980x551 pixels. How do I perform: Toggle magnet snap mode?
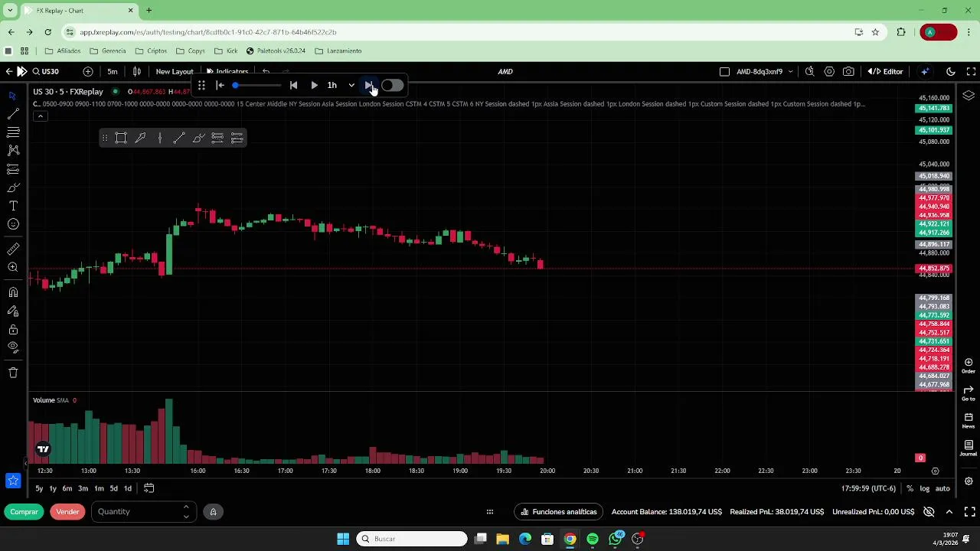(x=13, y=292)
